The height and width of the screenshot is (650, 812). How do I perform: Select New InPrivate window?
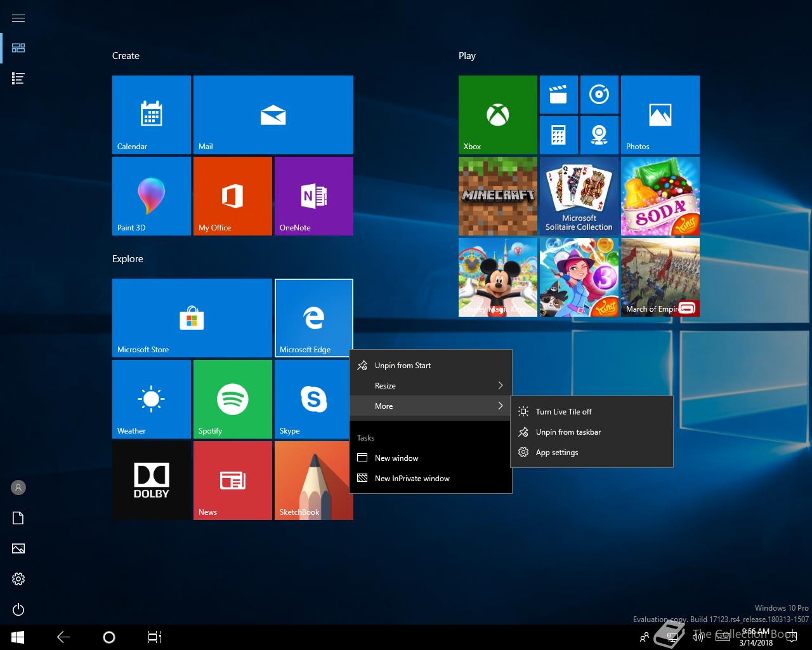412,479
